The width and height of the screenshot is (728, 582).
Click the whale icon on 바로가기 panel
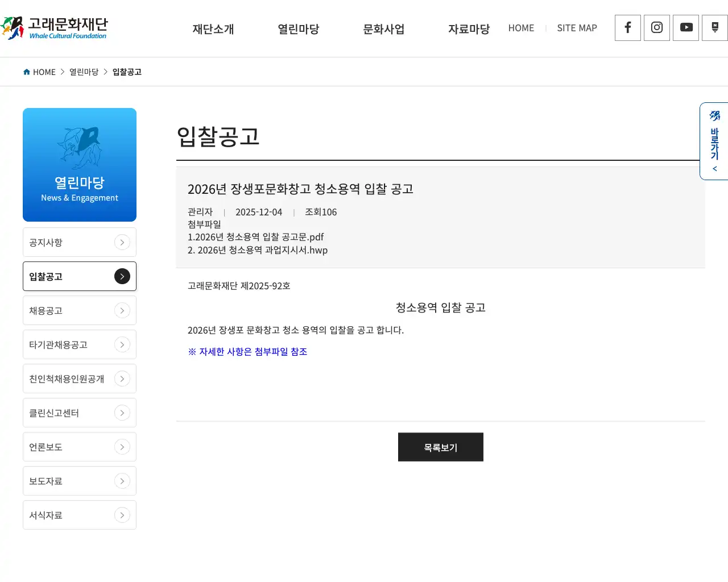[714, 115]
